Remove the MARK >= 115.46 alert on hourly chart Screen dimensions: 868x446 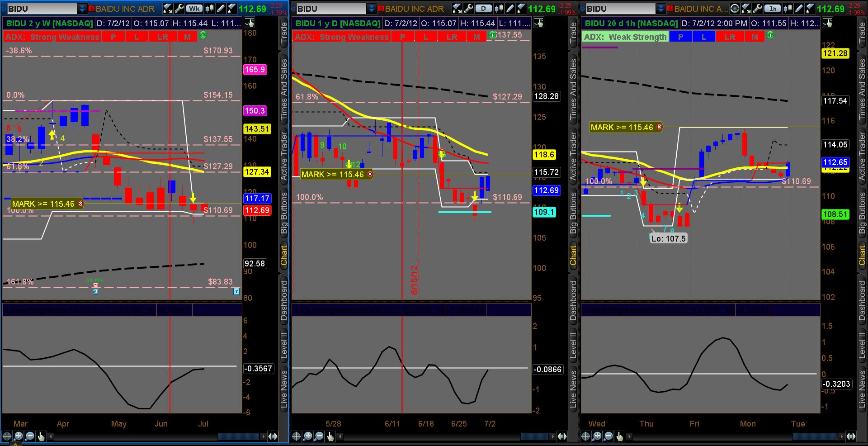(659, 127)
